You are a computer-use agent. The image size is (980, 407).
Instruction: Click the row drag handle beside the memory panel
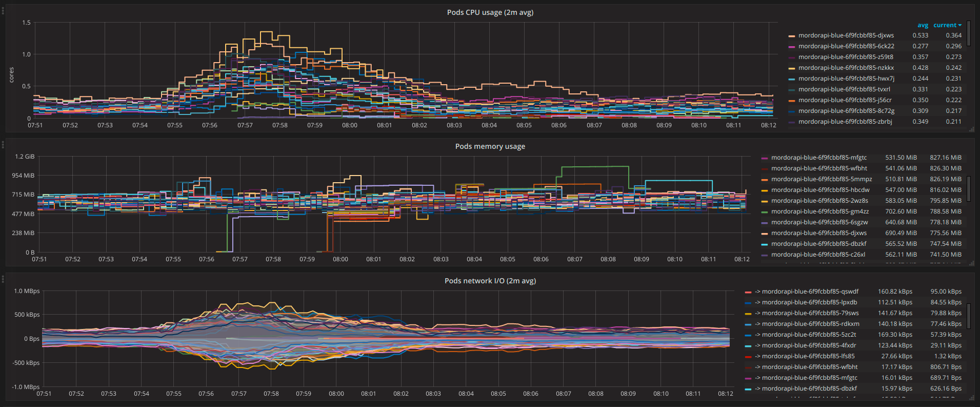coord(3,144)
